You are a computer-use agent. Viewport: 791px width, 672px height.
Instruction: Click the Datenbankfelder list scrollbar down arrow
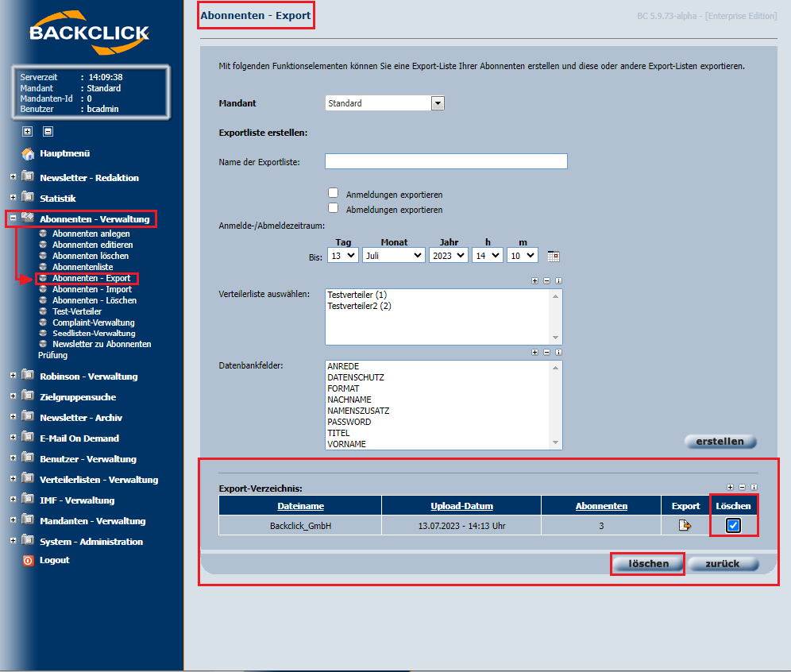pos(555,442)
